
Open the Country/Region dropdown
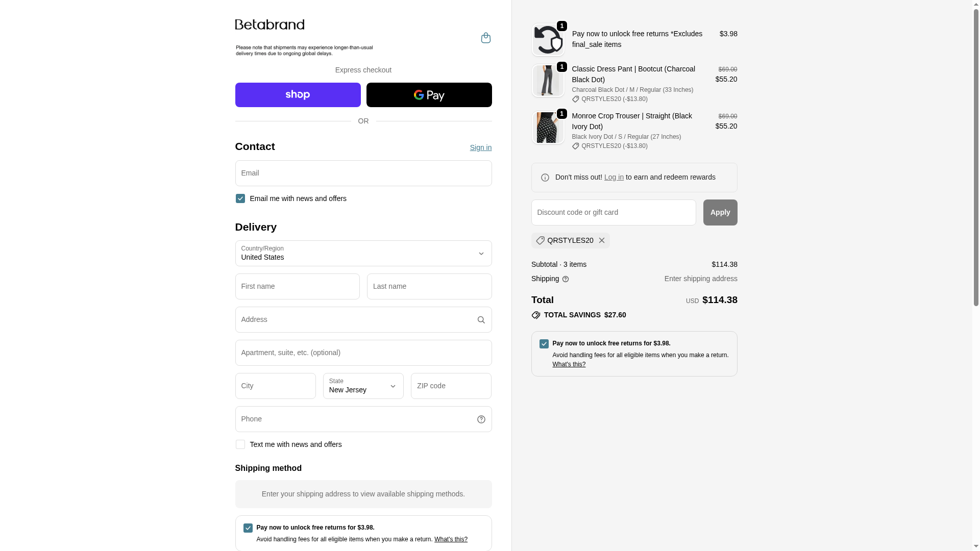click(x=363, y=254)
